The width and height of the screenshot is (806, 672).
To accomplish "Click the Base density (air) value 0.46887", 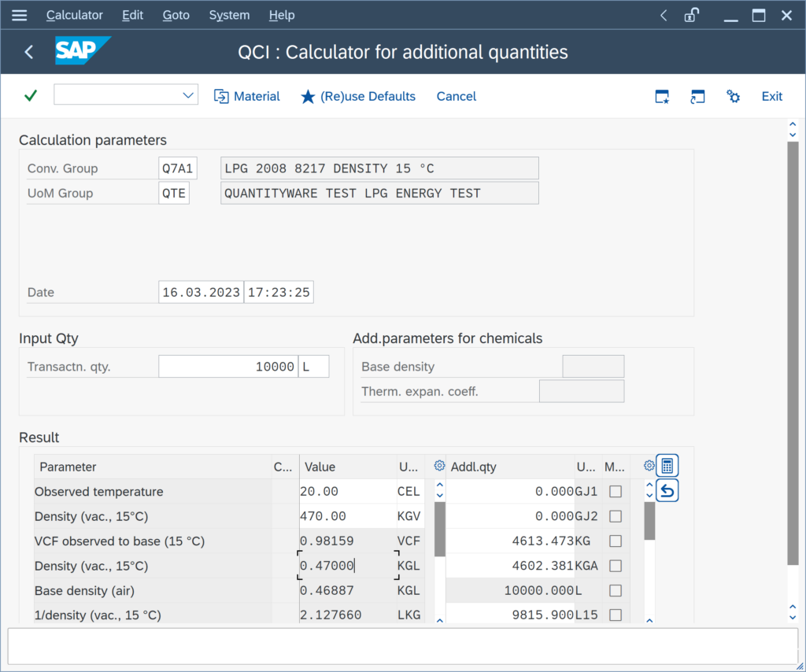I will coord(347,590).
